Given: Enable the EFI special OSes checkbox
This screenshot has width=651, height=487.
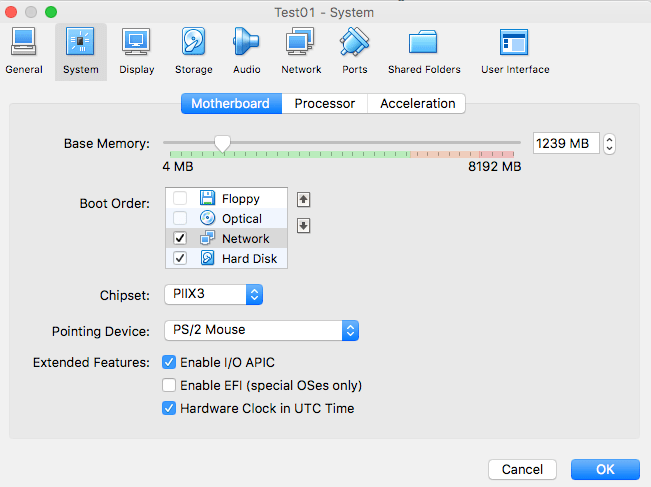Looking at the screenshot, I should [169, 385].
